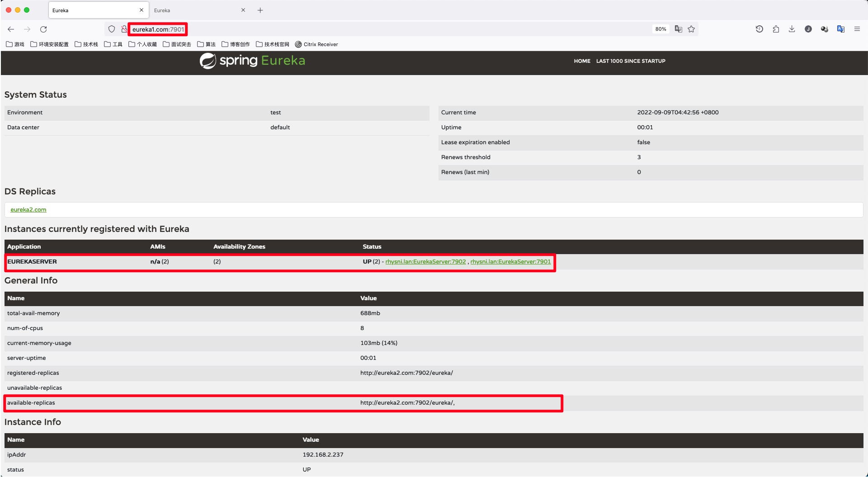Open the tracking protection shield icon

pyautogui.click(x=112, y=29)
